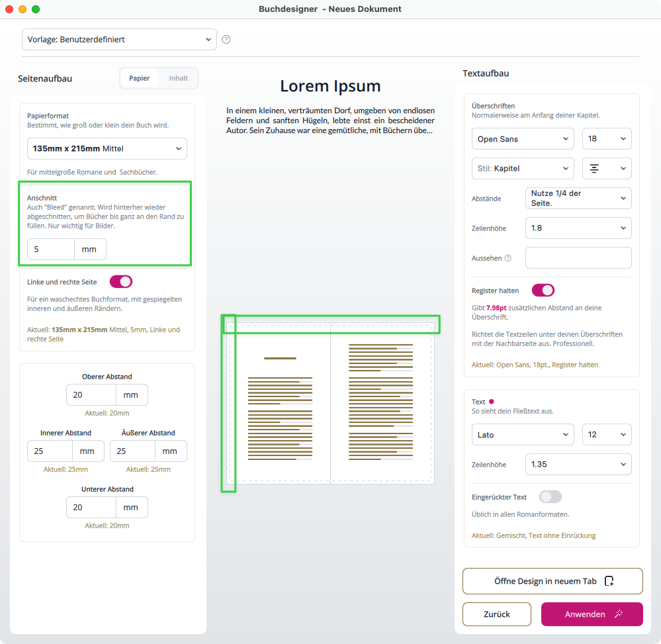This screenshot has width=661, height=644.
Task: Open the text alignment icon dropdown
Action: 607,169
